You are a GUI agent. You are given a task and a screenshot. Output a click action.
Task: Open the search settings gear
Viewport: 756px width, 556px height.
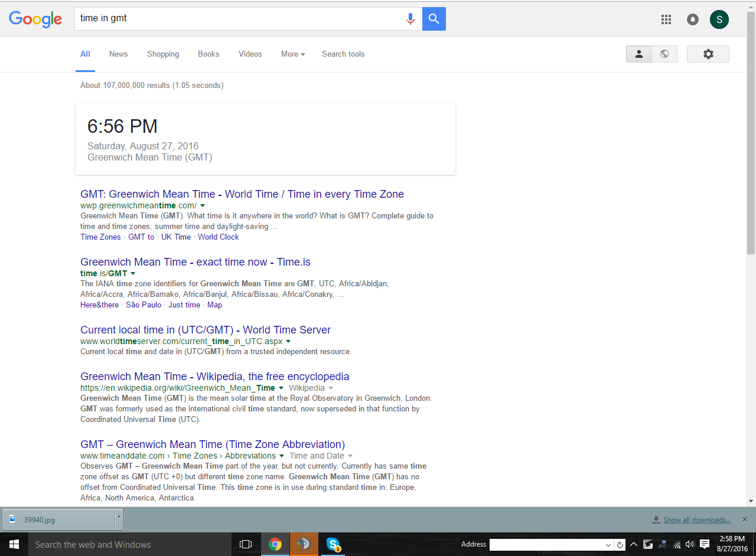[x=708, y=54]
